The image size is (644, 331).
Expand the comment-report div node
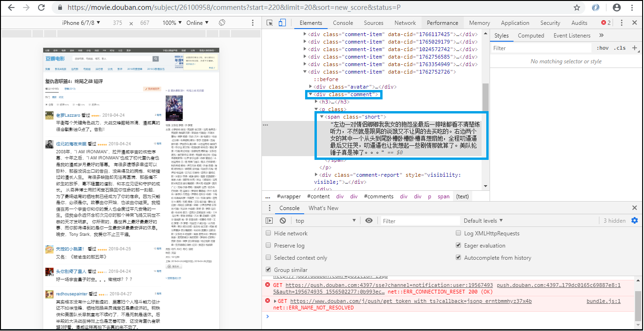[x=316, y=175]
